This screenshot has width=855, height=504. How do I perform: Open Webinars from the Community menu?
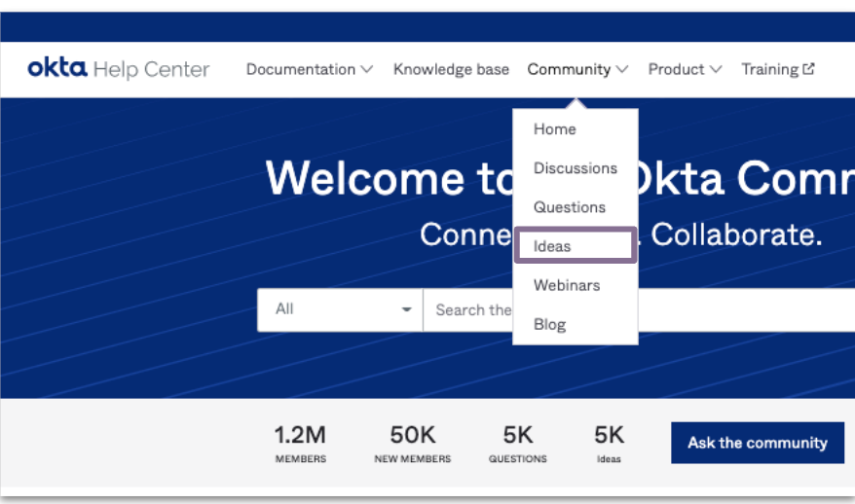566,285
